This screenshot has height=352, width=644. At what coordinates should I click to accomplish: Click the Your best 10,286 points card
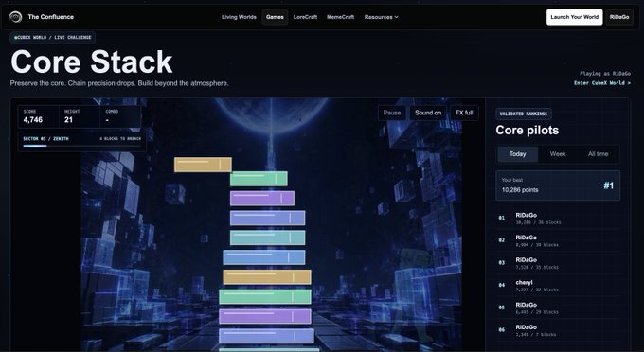[558, 185]
